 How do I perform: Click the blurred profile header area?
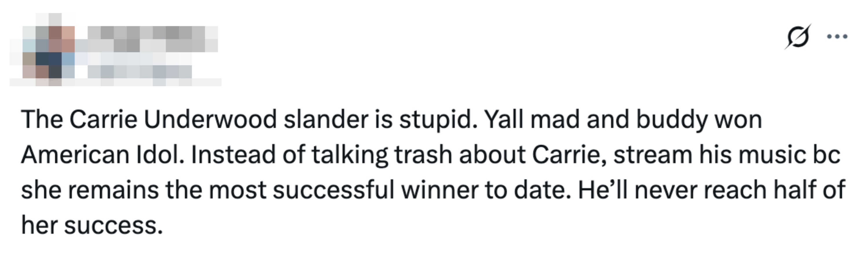click(x=115, y=47)
